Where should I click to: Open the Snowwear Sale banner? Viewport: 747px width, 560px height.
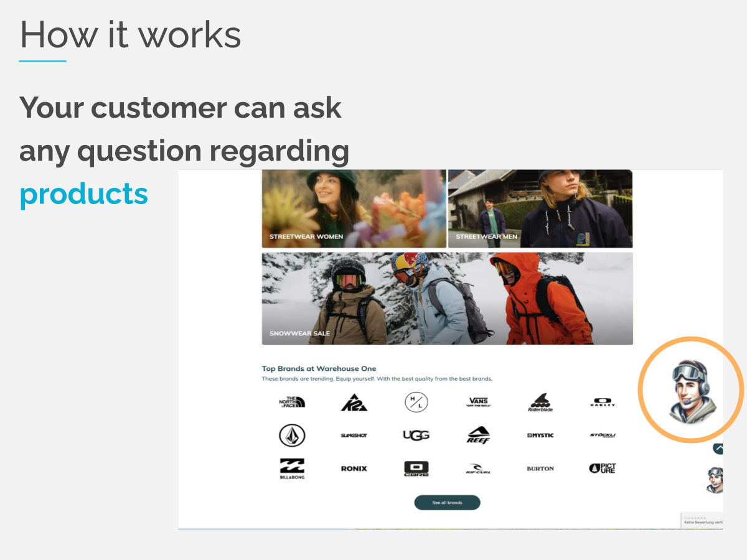click(x=447, y=298)
